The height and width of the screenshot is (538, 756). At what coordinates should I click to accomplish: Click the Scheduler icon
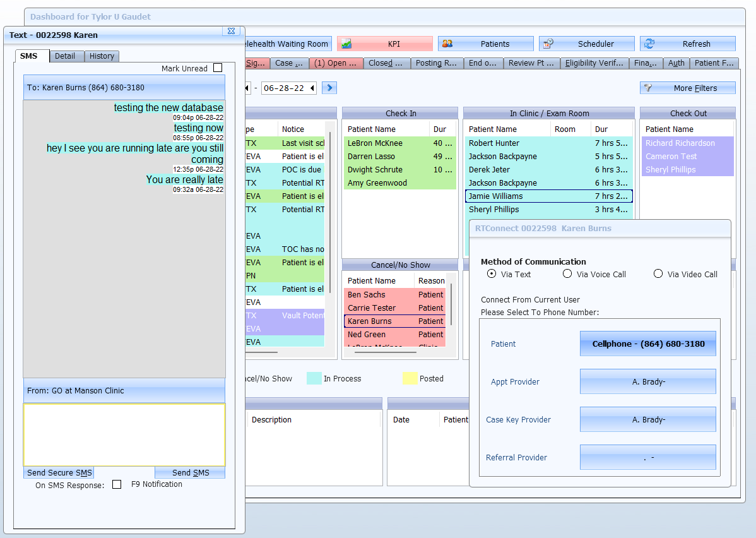click(x=548, y=44)
